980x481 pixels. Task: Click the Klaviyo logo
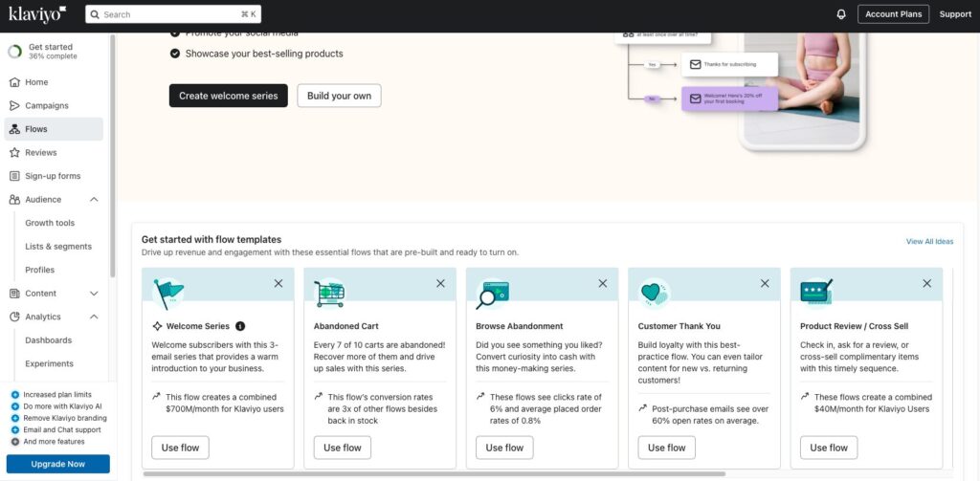(37, 13)
